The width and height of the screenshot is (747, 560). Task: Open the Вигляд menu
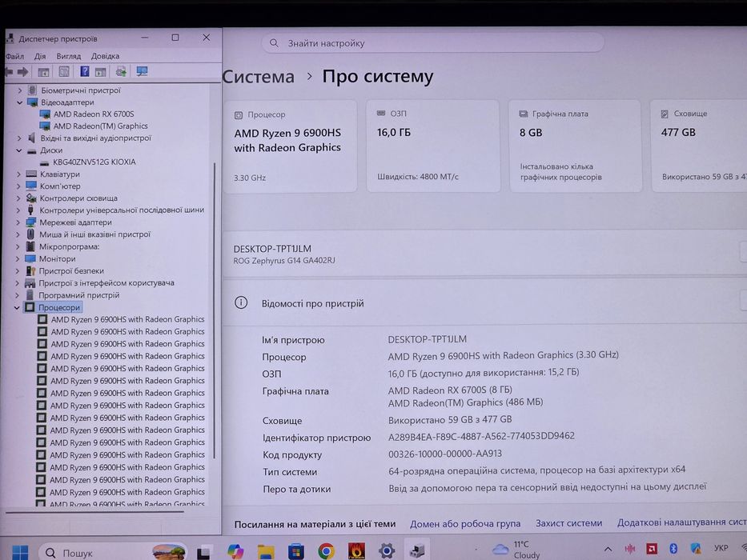[69, 56]
